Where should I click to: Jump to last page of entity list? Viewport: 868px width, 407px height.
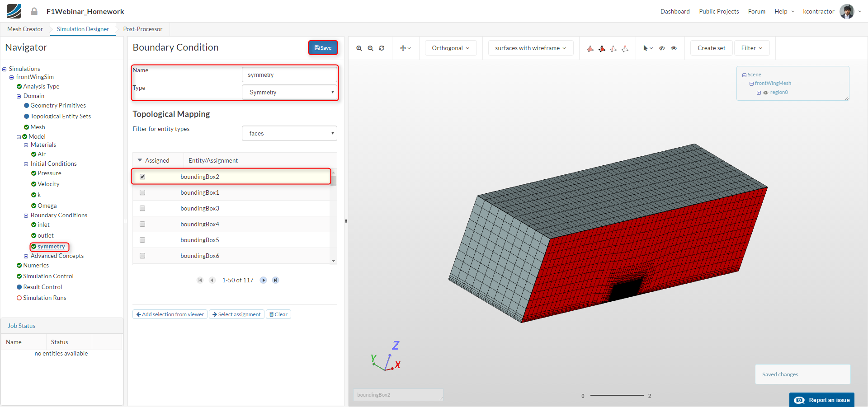tap(275, 281)
